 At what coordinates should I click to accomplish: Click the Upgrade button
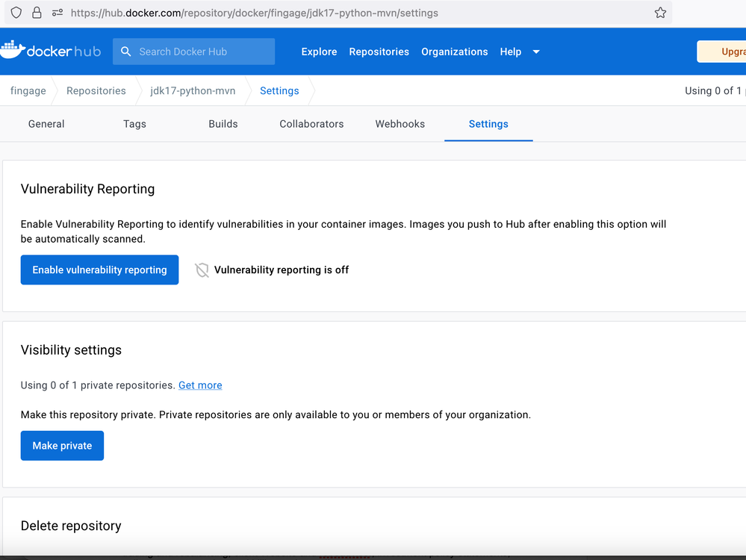(722, 52)
